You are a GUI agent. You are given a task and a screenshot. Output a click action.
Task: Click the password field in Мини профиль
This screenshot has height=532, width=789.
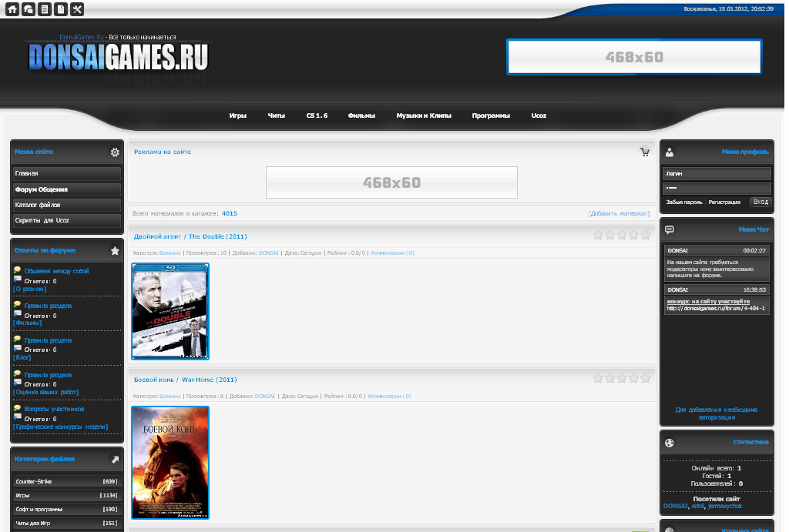717,188
